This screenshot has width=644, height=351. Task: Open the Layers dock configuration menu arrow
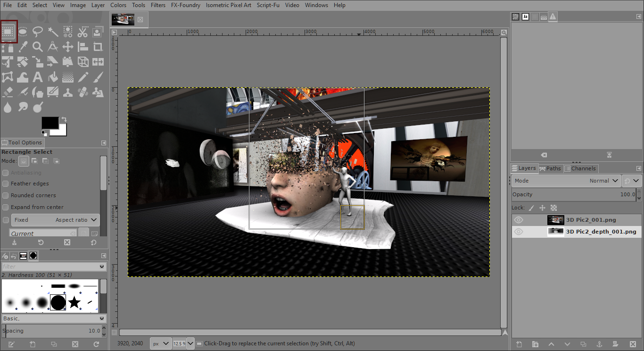pyautogui.click(x=638, y=168)
